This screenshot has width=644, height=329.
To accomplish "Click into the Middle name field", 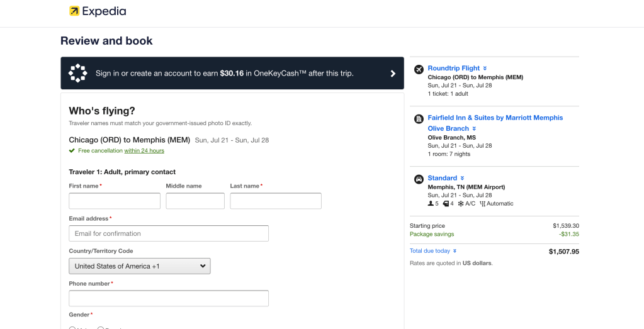I will [x=195, y=201].
